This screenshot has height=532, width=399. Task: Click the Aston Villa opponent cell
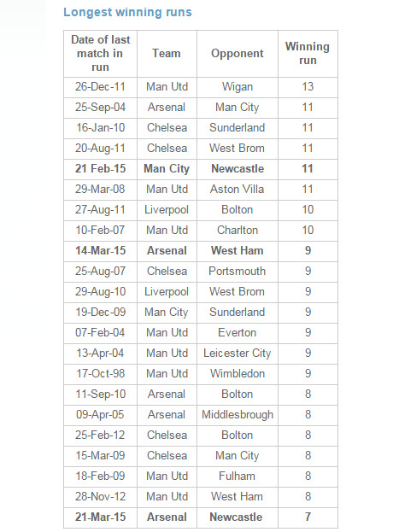pyautogui.click(x=237, y=189)
